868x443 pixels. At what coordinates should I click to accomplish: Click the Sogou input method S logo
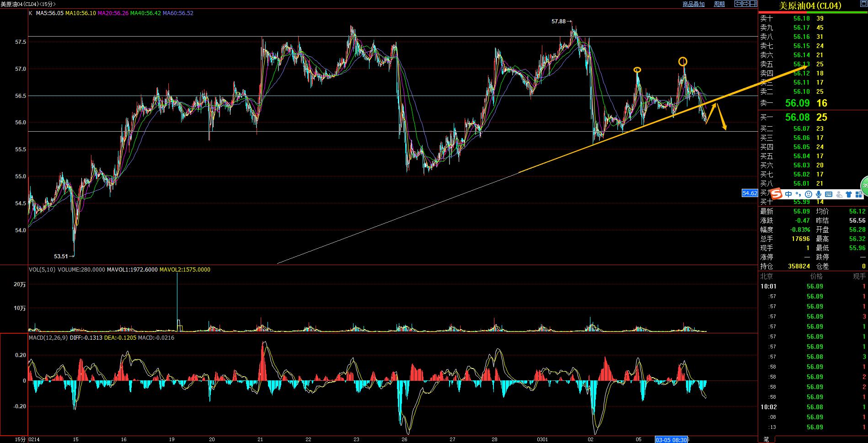click(x=777, y=194)
